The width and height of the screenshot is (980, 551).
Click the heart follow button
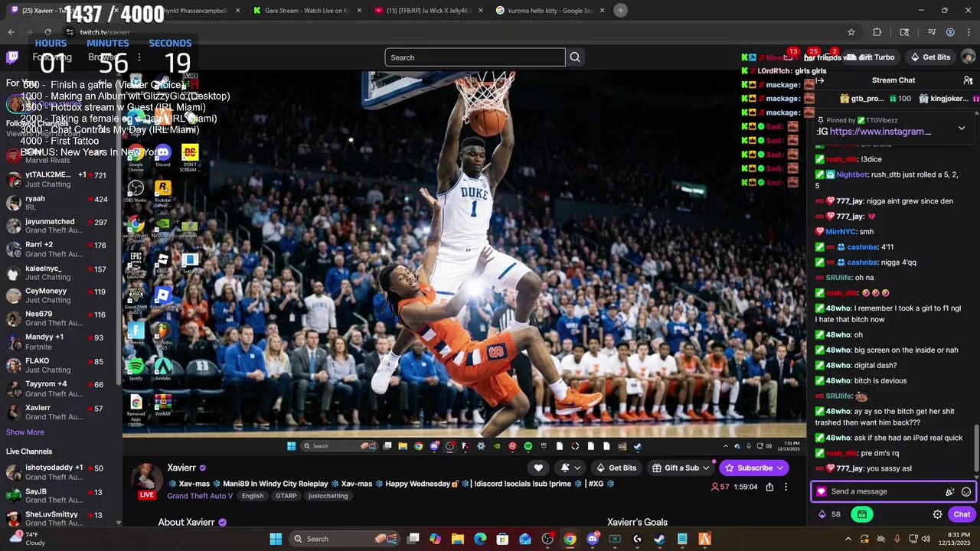(538, 468)
